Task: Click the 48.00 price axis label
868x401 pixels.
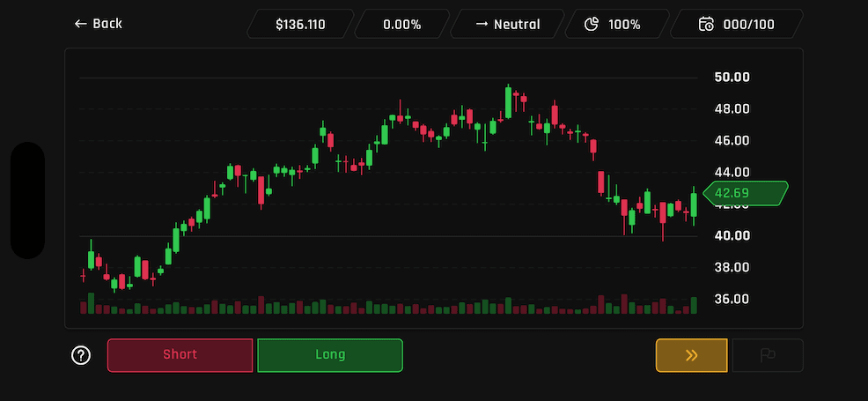Action: (732, 108)
